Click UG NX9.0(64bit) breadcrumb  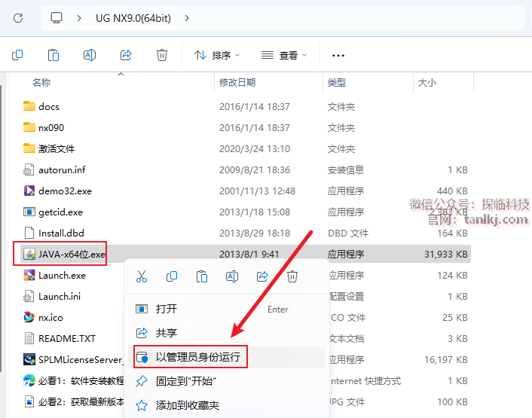(x=133, y=18)
